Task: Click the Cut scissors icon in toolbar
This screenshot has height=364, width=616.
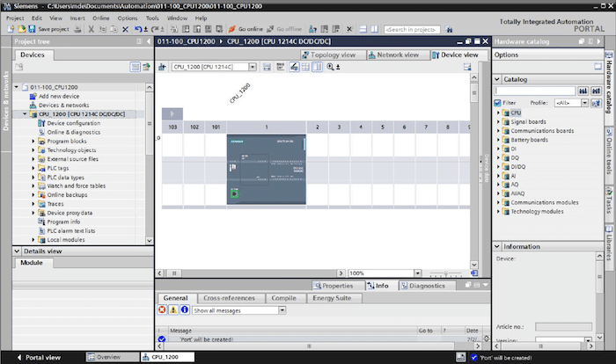Action: click(x=91, y=29)
